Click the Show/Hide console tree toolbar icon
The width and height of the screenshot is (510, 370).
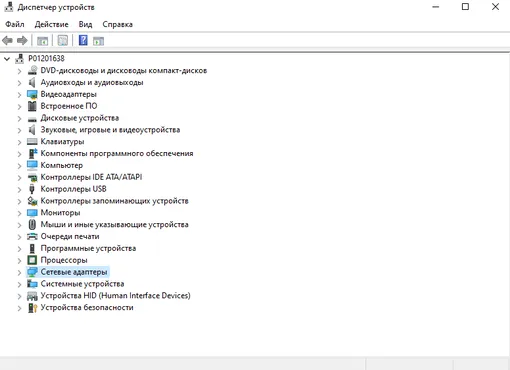point(42,41)
